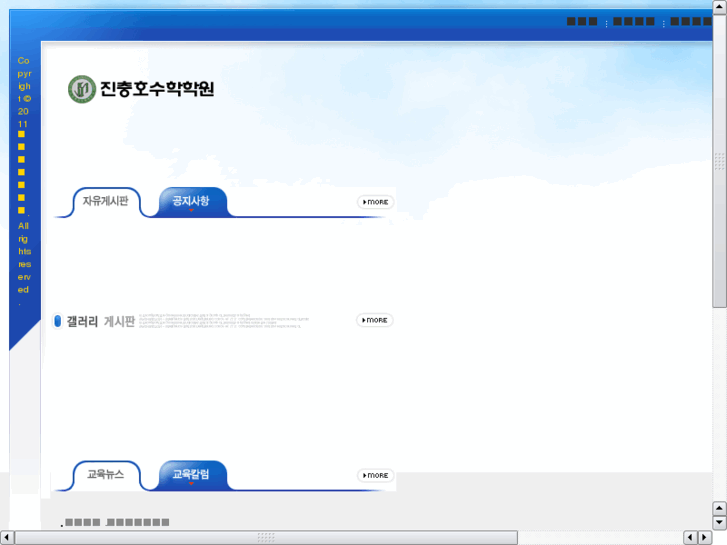Click MORE button beside 공지사항 tab
The image size is (727, 545).
click(376, 202)
